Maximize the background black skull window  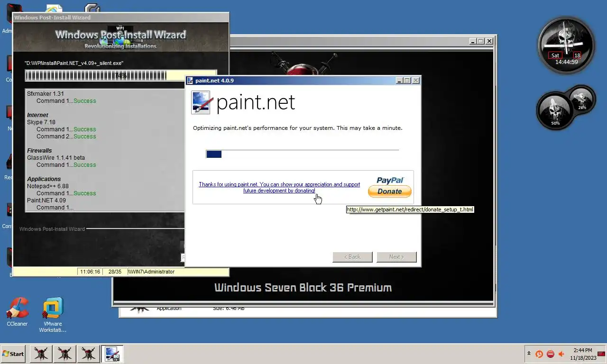[481, 41]
